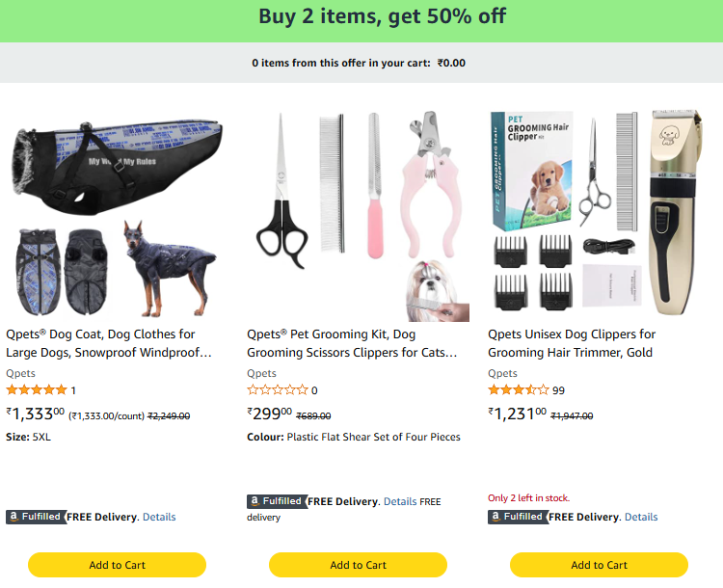This screenshot has width=723, height=588.
Task: Add the Qpets Dog Coat to cart
Action: click(117, 565)
